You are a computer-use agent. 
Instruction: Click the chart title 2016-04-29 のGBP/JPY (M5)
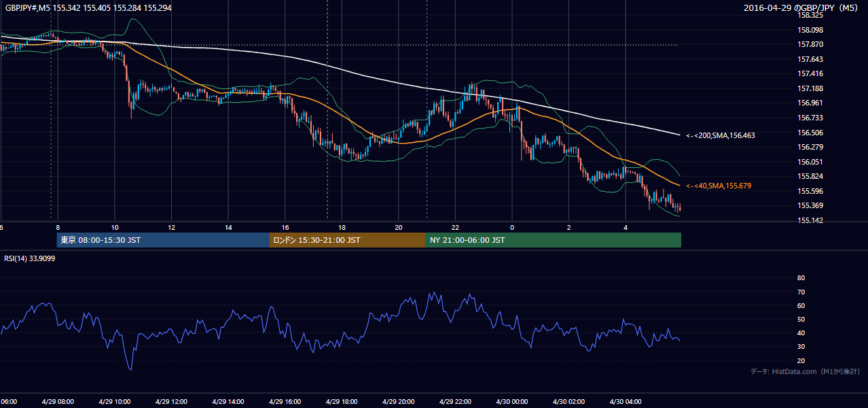[802, 7]
